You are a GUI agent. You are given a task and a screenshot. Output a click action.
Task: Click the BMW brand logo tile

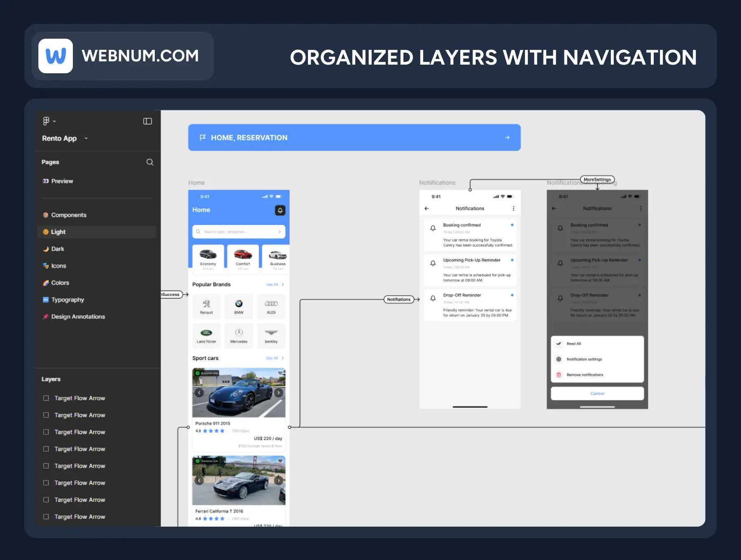point(239,306)
